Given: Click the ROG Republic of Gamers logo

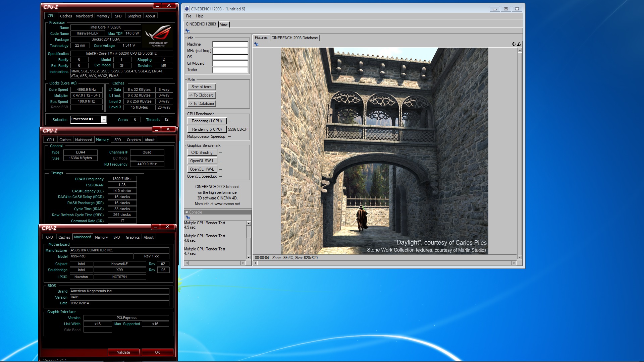Looking at the screenshot, I should (158, 36).
